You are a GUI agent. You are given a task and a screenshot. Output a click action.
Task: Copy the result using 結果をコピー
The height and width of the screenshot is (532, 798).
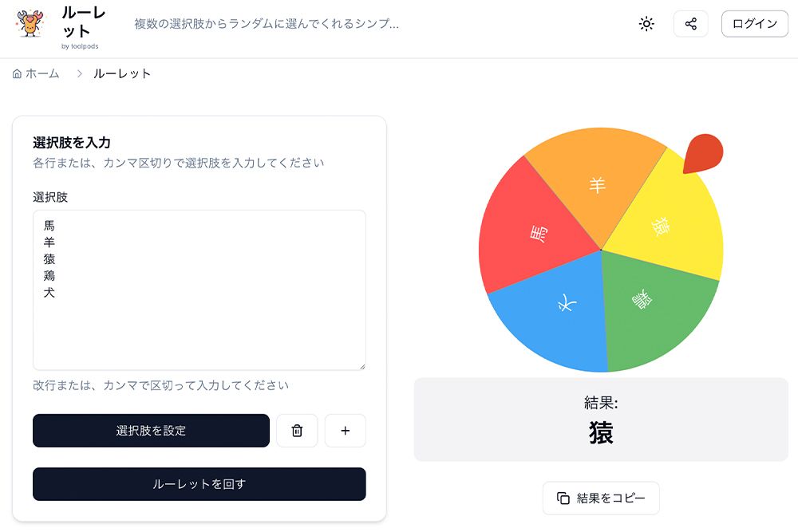(601, 498)
